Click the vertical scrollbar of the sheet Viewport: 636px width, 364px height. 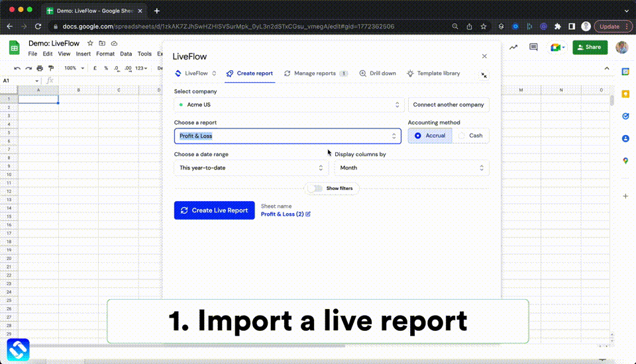pyautogui.click(x=611, y=99)
